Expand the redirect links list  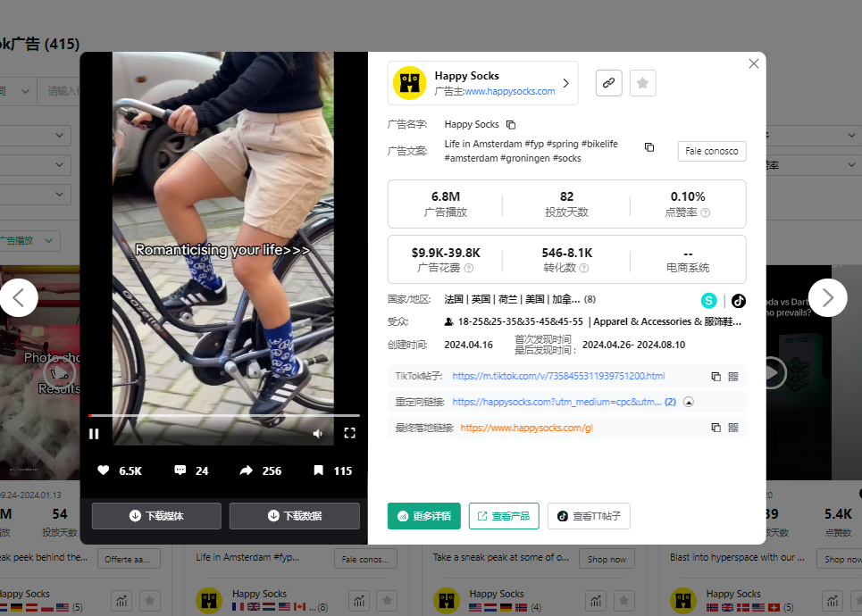tap(689, 403)
